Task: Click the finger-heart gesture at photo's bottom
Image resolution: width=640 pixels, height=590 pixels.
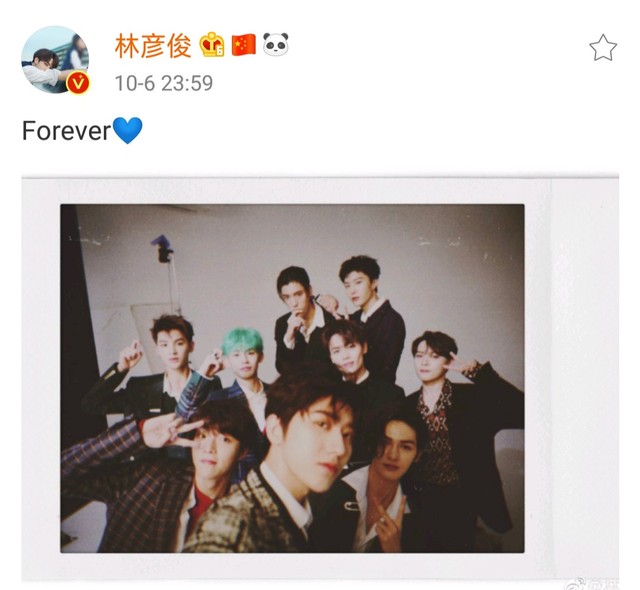Action: [387, 518]
